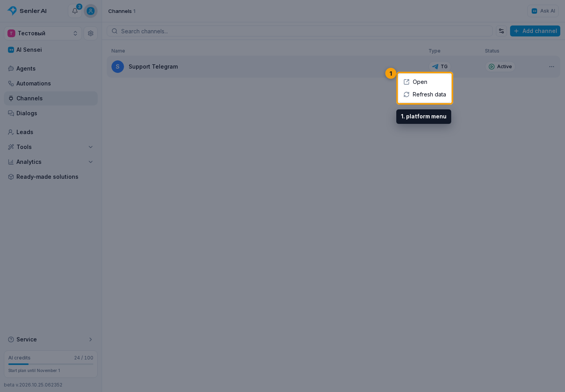Click the Support Telegram avatar letter S
Image resolution: width=565 pixels, height=392 pixels.
118,67
